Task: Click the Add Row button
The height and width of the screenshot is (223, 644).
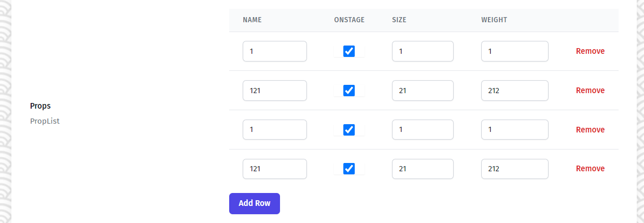Action: tap(255, 203)
